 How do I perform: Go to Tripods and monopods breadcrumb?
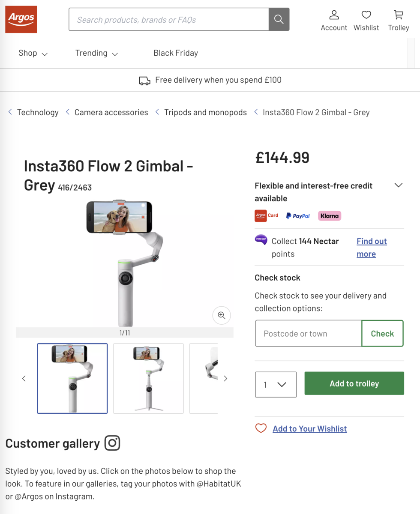[x=205, y=112]
